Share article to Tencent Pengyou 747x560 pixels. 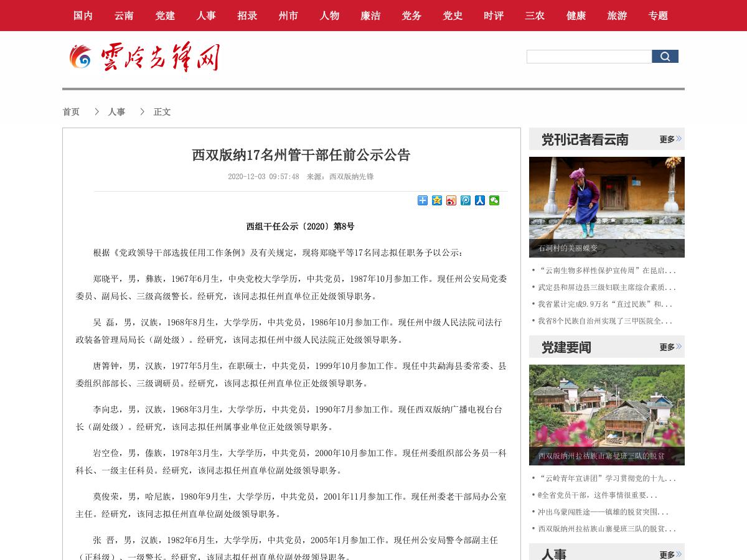click(x=465, y=200)
